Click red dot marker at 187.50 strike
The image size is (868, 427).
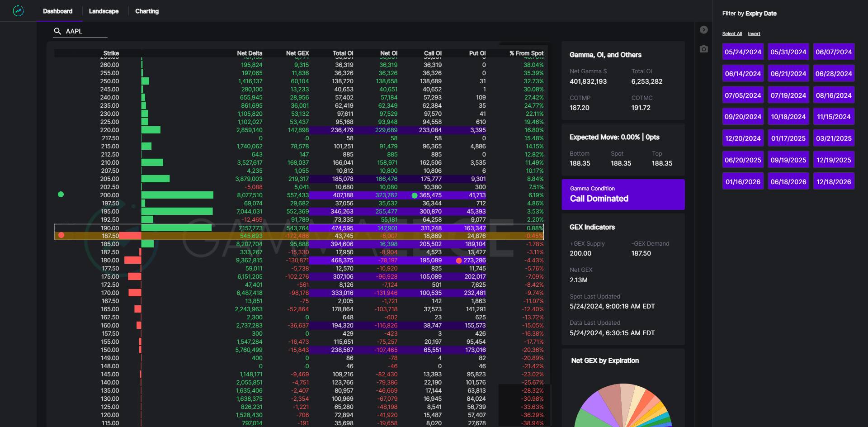click(61, 235)
